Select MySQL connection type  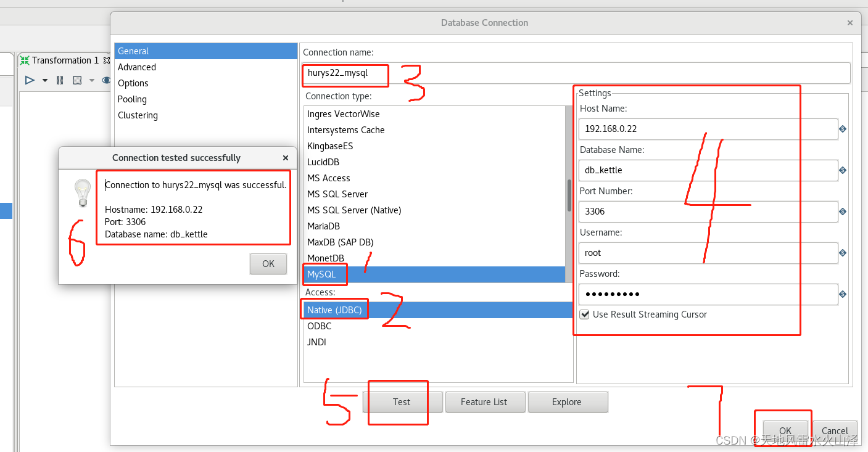pyautogui.click(x=434, y=274)
